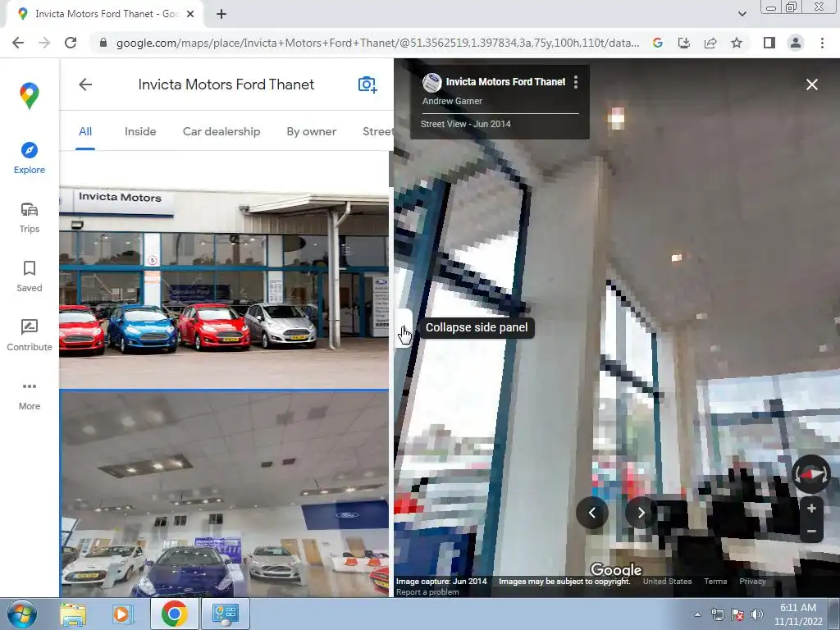Viewport: 840px width, 630px height.
Task: Click the volume speaker tray icon
Action: click(x=757, y=615)
